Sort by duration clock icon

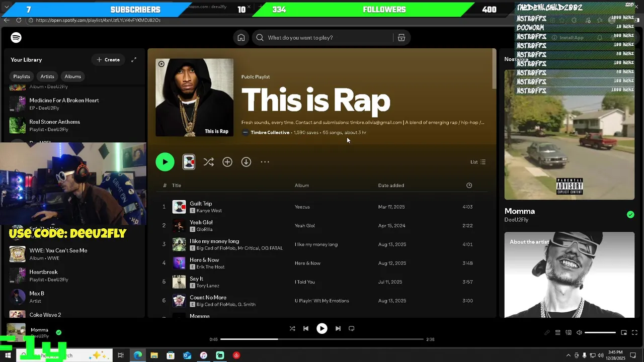pos(469,186)
